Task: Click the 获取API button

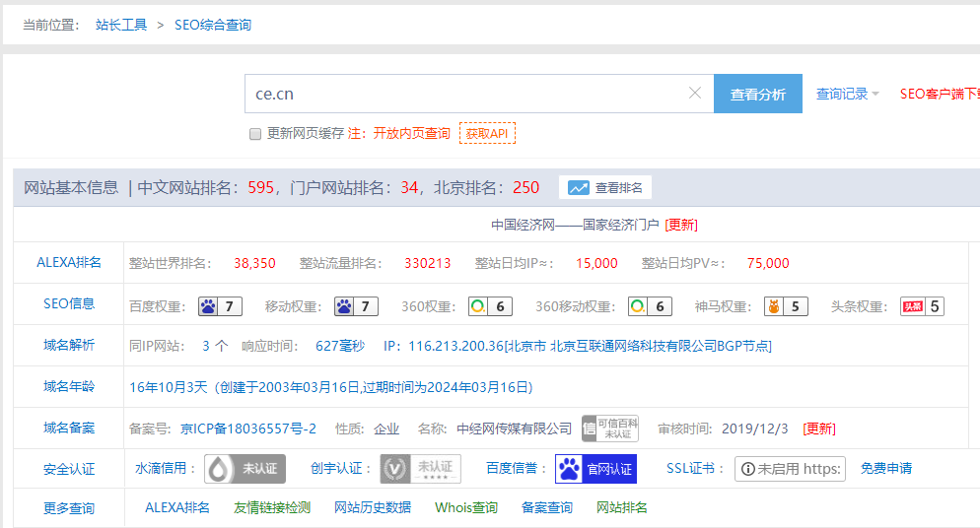Action: (x=487, y=134)
